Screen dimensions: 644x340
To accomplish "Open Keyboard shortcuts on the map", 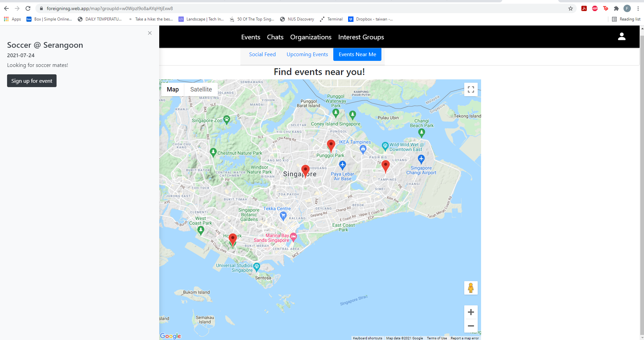I will click(x=368, y=338).
